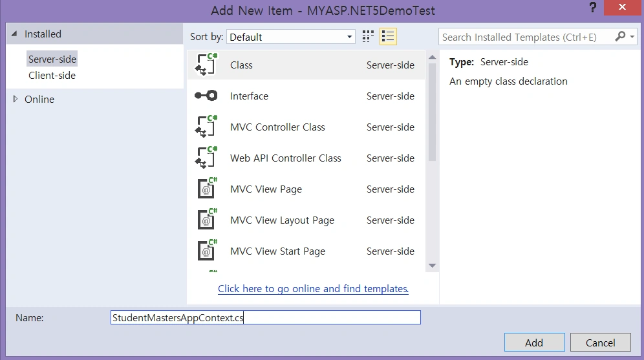Switch to medium icons list view
Screen dimensions: 644x360
[x=388, y=37]
